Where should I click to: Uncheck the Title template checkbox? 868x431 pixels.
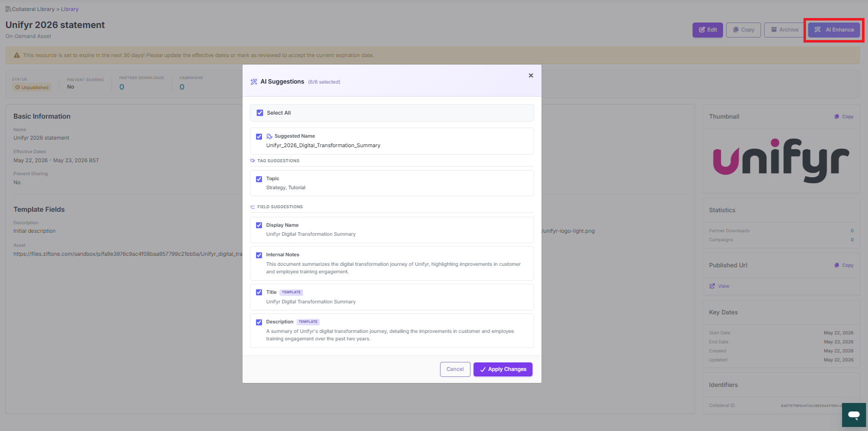[x=259, y=292]
